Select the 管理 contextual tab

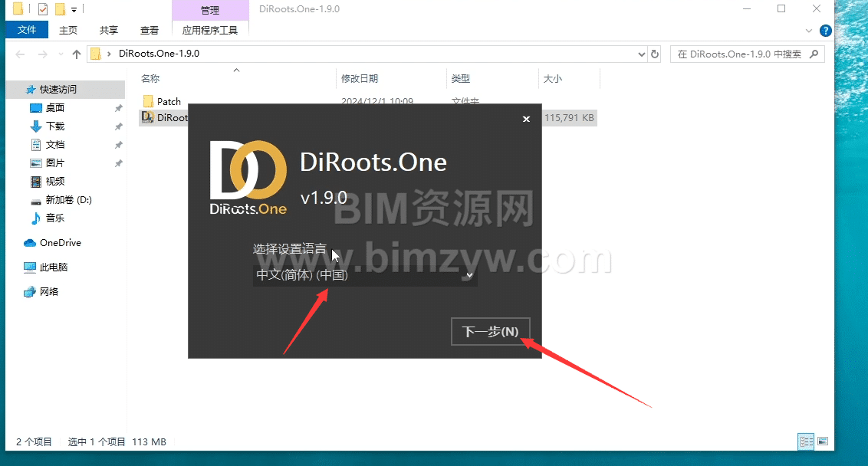[x=210, y=10]
